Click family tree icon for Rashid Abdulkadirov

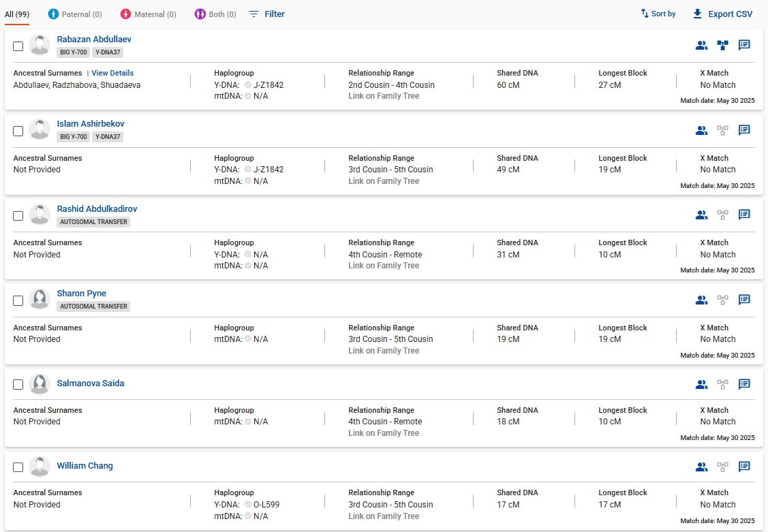(x=722, y=215)
